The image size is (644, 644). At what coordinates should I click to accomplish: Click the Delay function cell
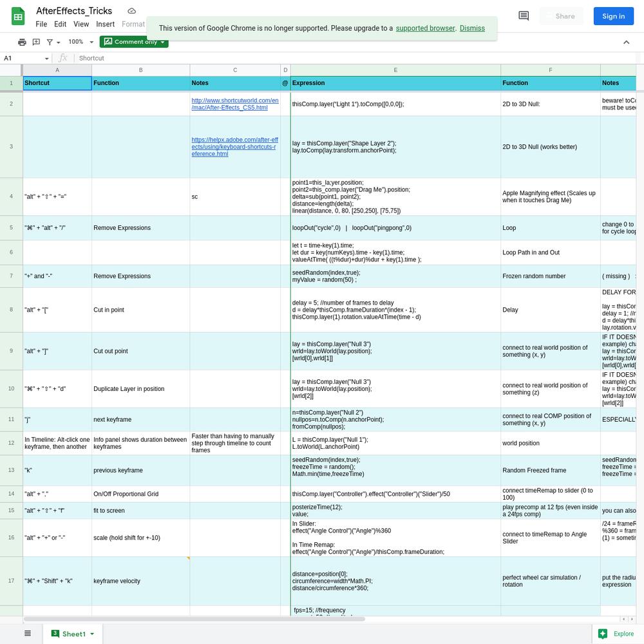pos(550,310)
